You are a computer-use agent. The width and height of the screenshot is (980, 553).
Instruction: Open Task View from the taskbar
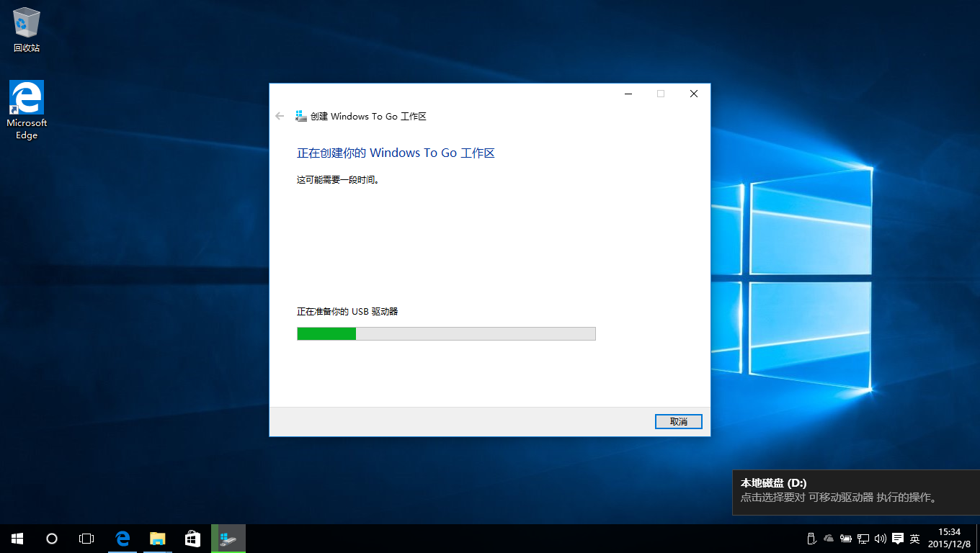[x=86, y=538]
